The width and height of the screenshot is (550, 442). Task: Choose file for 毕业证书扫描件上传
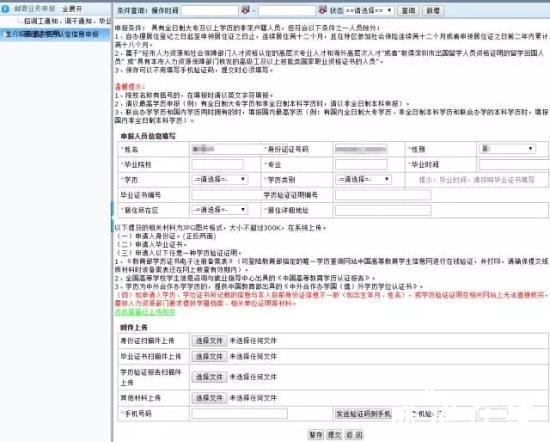pos(209,356)
